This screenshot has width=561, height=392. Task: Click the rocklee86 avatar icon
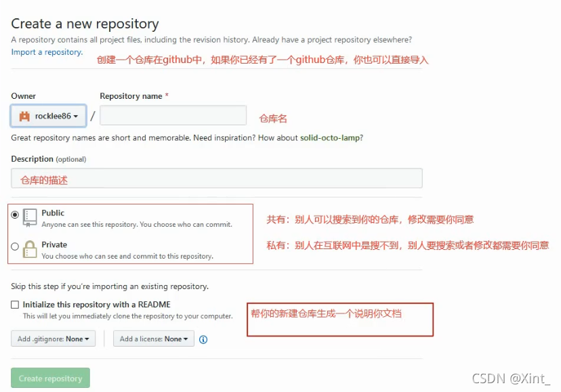coord(24,116)
